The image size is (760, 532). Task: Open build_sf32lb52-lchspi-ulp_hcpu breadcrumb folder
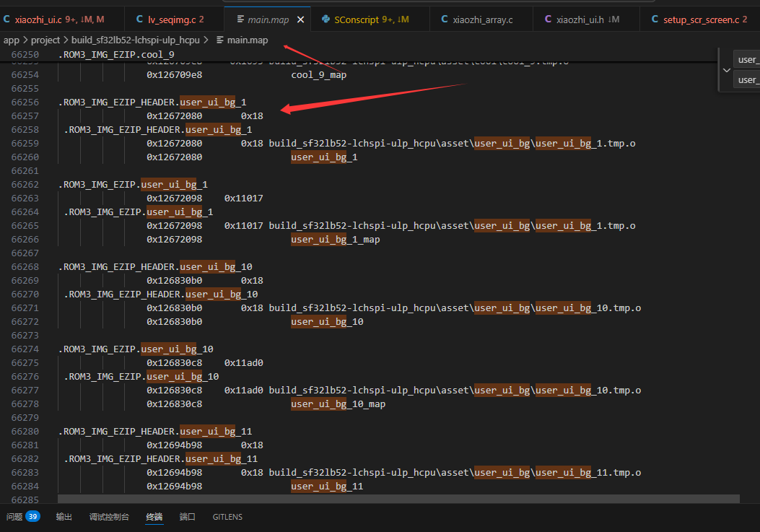(136, 40)
